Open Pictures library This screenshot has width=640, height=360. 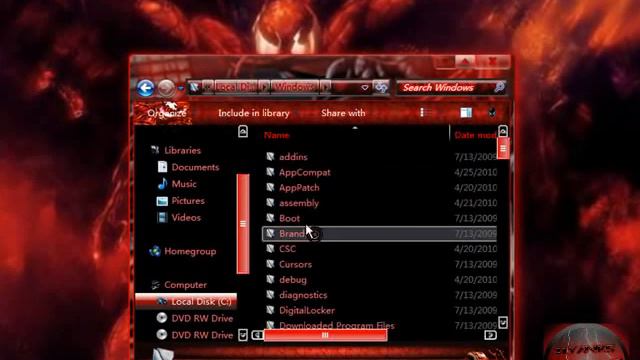tap(188, 201)
